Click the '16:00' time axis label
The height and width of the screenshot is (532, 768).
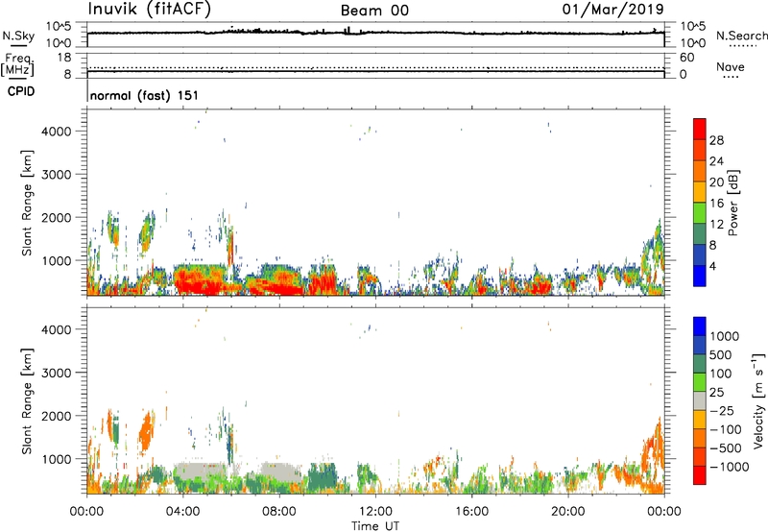tap(471, 512)
